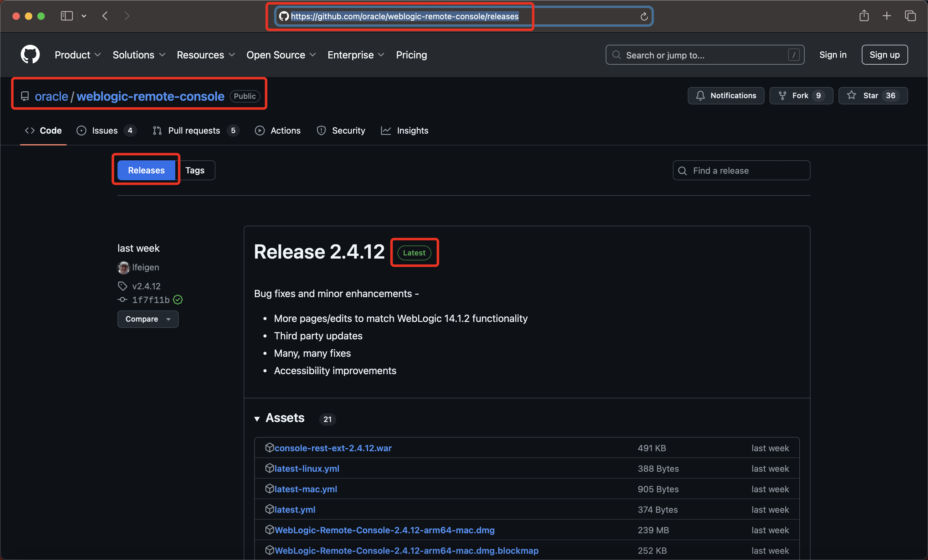Expand the Product navigation menu
928x560 pixels.
[x=78, y=55]
